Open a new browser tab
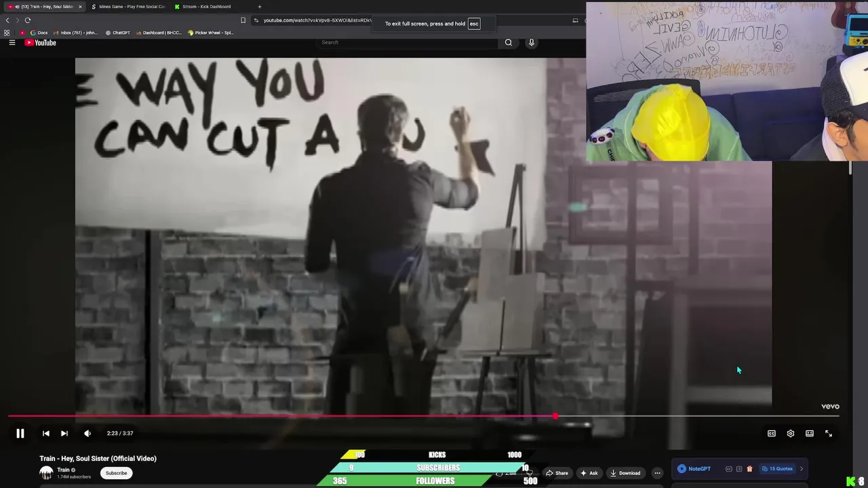This screenshot has height=488, width=868. coord(259,7)
